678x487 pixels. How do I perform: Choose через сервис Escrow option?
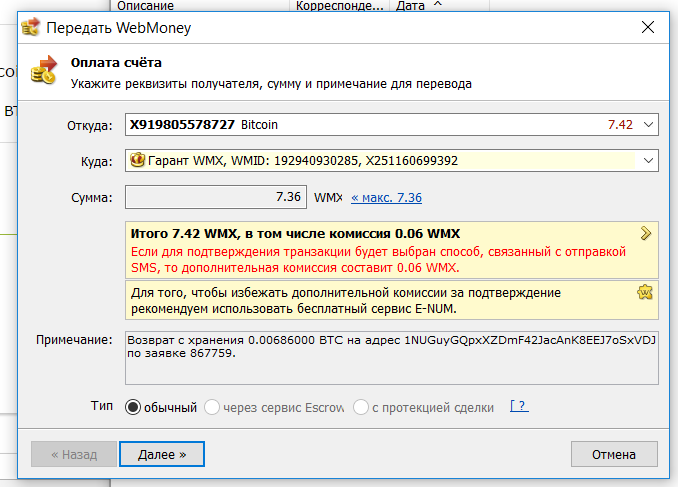coord(211,407)
